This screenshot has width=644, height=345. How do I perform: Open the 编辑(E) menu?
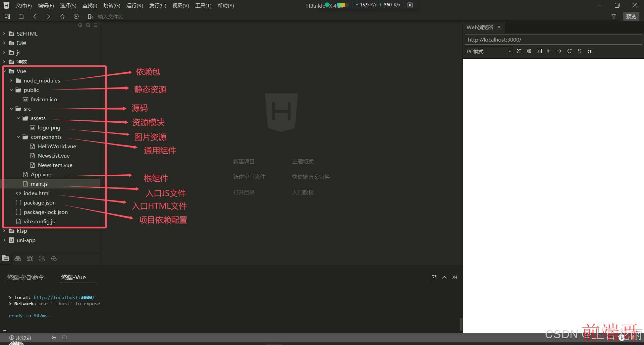[x=46, y=6]
